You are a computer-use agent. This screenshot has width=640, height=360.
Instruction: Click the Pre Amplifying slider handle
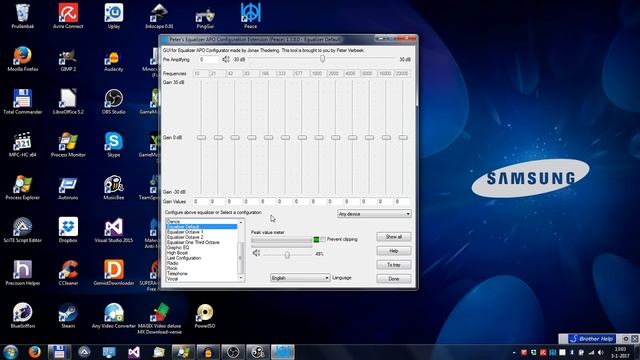tap(322, 59)
